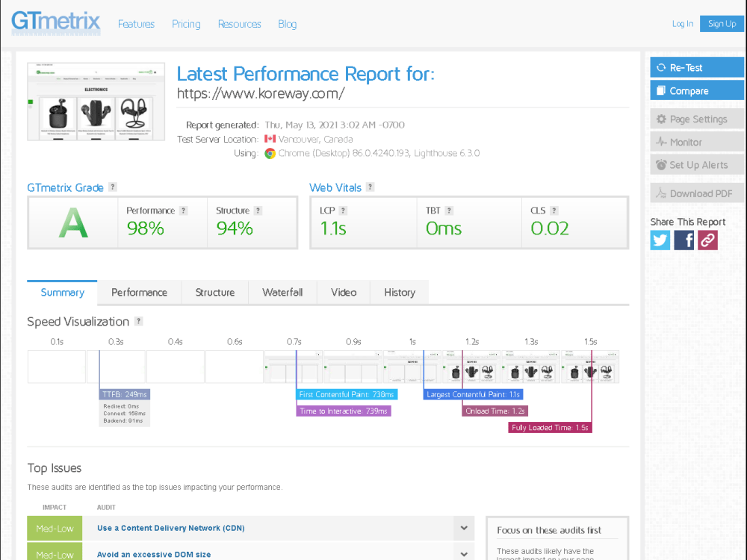Open the Waterfall tab
The height and width of the screenshot is (560, 747).
point(282,293)
